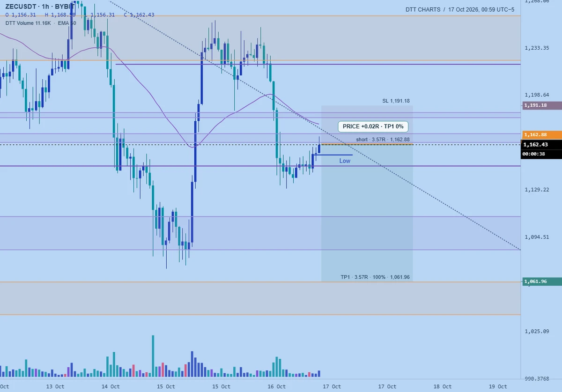Click the 1,233.35 price axis label
This screenshot has height=392, width=562.
click(x=537, y=48)
